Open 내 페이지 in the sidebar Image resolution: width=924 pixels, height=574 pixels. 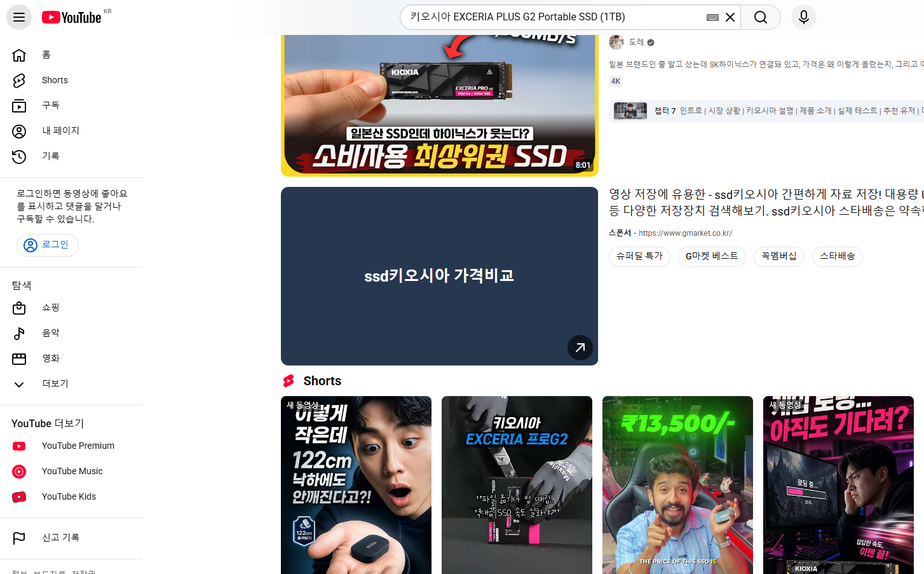71,131
